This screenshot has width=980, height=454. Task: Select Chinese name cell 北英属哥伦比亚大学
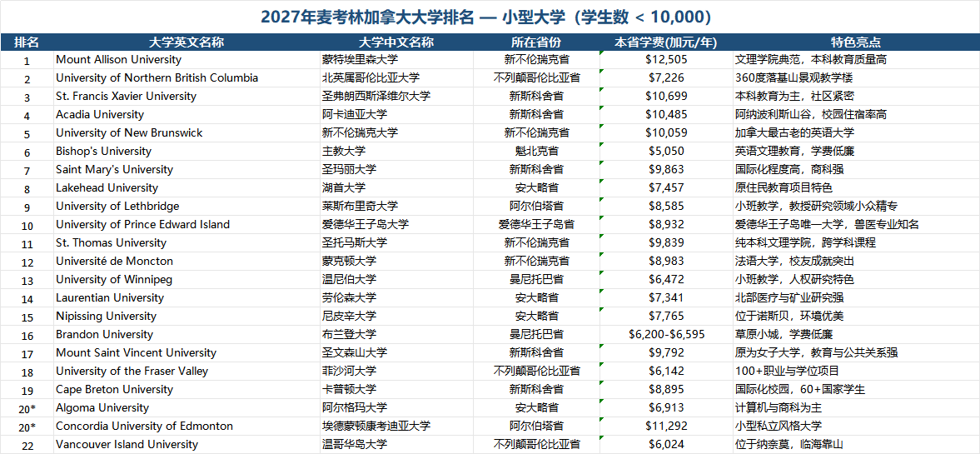point(396,78)
